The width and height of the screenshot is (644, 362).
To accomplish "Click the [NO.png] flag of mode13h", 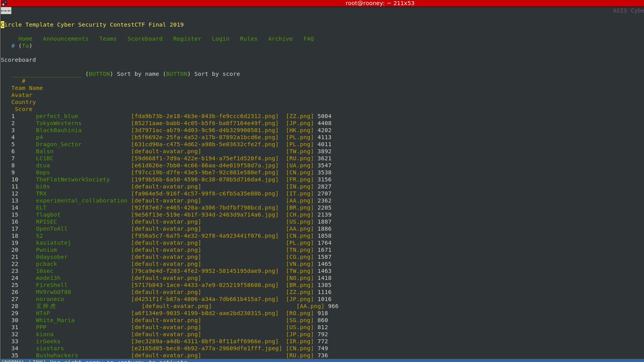I will [x=300, y=278].
